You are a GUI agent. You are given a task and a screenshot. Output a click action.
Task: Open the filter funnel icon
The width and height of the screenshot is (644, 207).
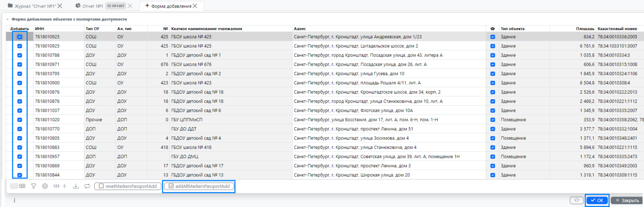[x=34, y=186]
